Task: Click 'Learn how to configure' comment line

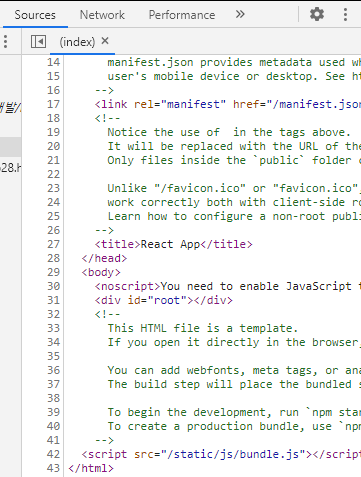Action: click(234, 216)
